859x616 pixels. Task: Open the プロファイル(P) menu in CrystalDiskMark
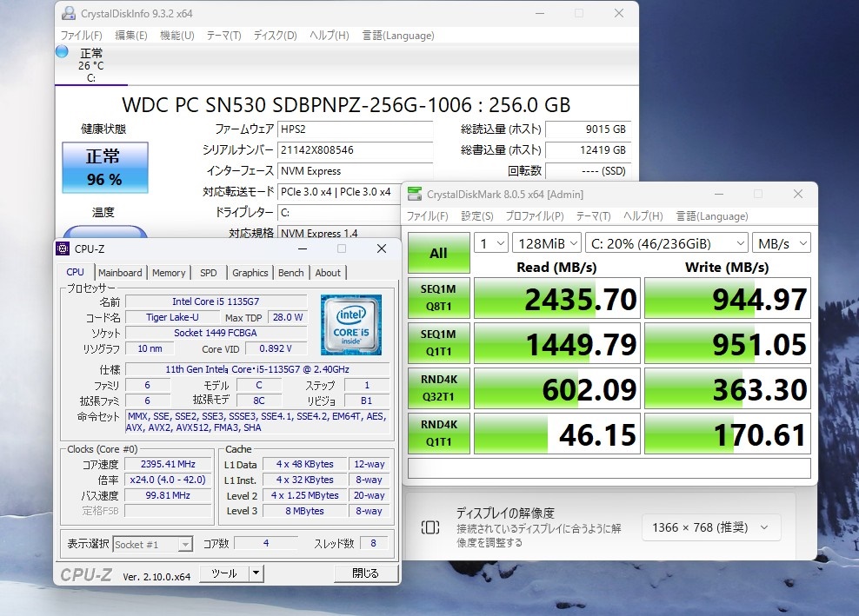click(534, 216)
